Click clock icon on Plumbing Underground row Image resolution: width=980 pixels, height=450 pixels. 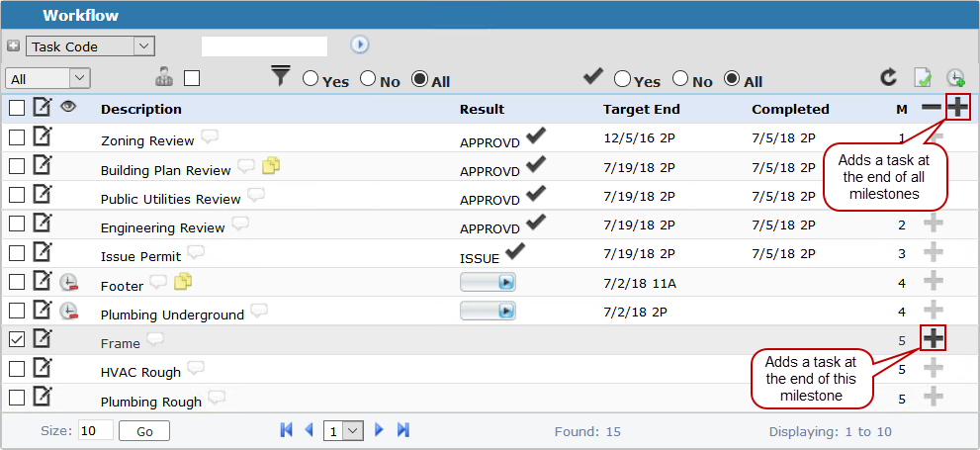[x=68, y=311]
